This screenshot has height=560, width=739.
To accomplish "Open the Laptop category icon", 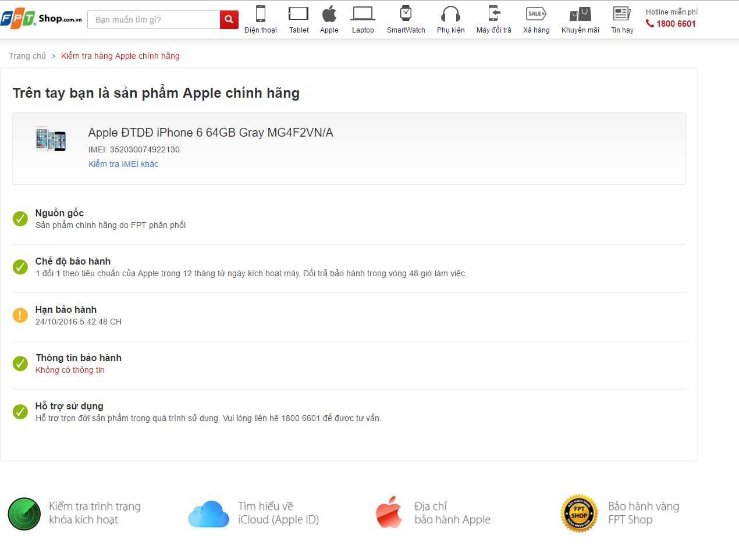I will (363, 14).
